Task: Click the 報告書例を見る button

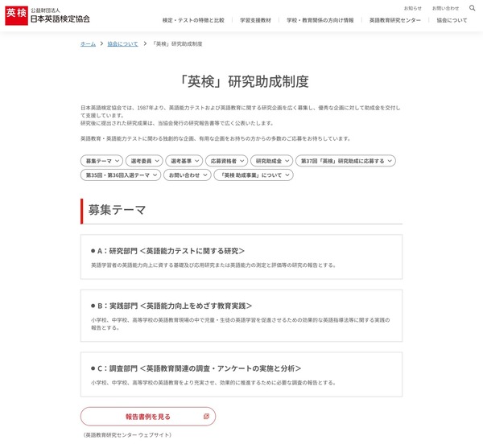Action: point(147,417)
